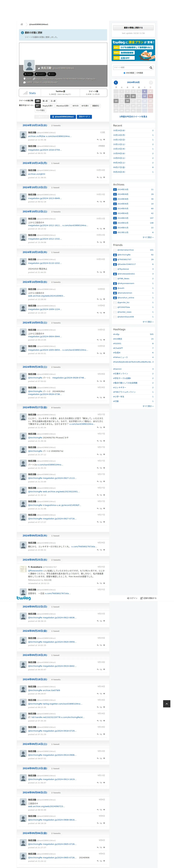
Task: Show all Archives via すべて表示
Action: tap(148, 238)
